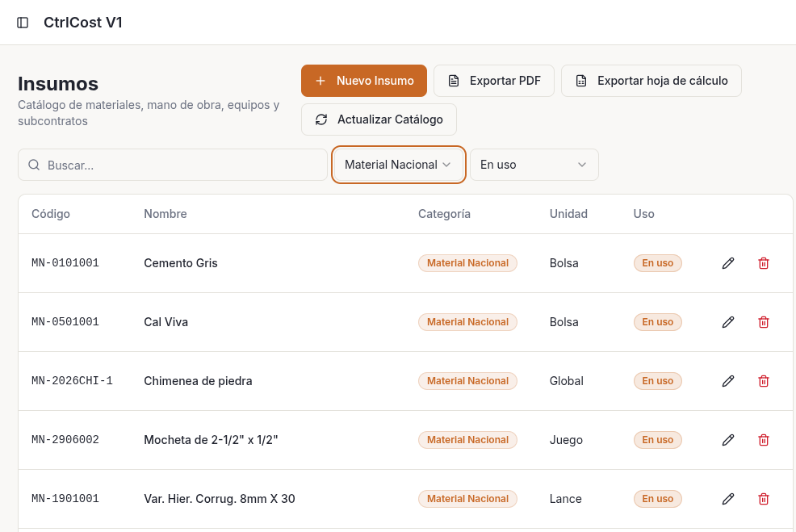This screenshot has height=532, width=796.
Task: Delete Var. Hier. Corrug. 8mm row
Action: coord(764,499)
